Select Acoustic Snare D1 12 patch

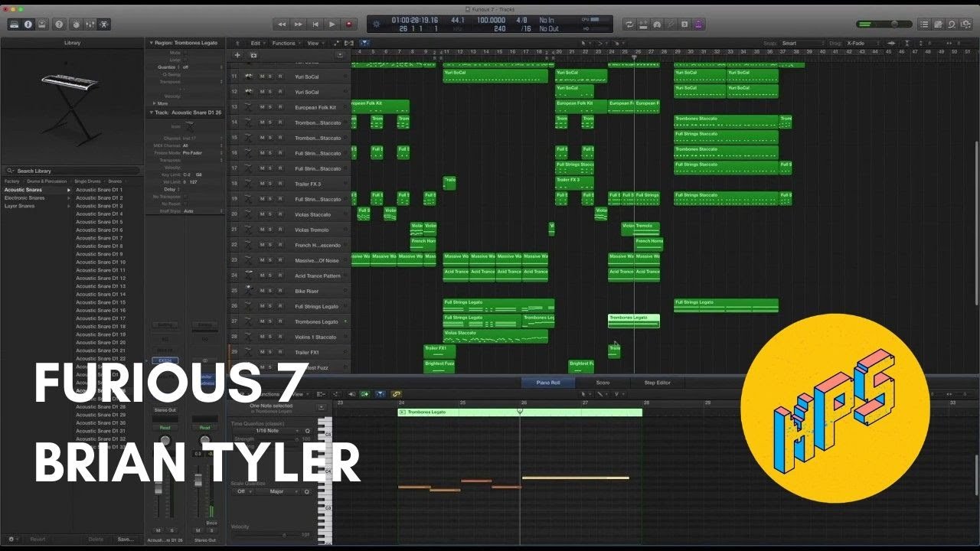(100, 279)
